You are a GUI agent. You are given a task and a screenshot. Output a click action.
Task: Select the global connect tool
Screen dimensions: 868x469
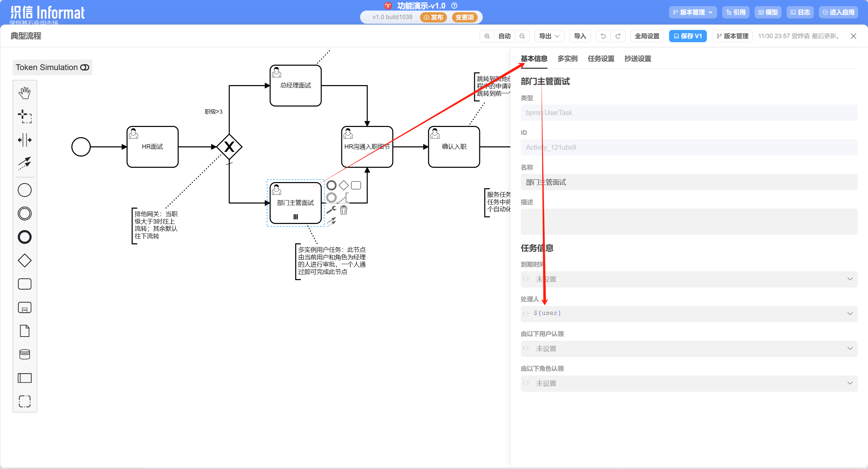25,163
